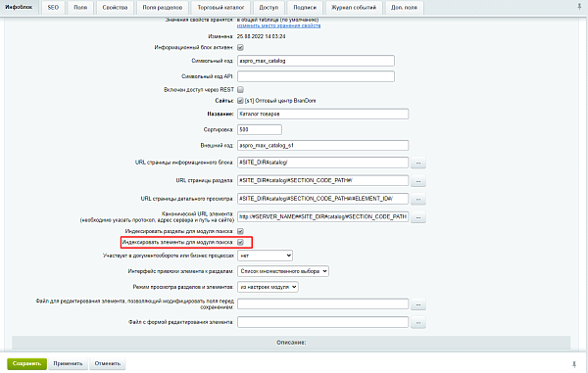The width and height of the screenshot is (588, 373).
Task: Open Режим просмотра разделов и элементов dropdown
Action: [268, 287]
